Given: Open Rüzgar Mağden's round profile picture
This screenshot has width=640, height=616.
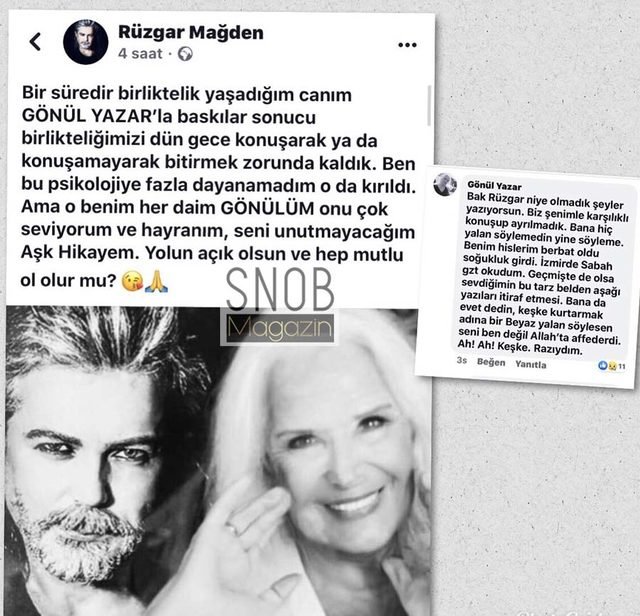Looking at the screenshot, I should pos(86,42).
